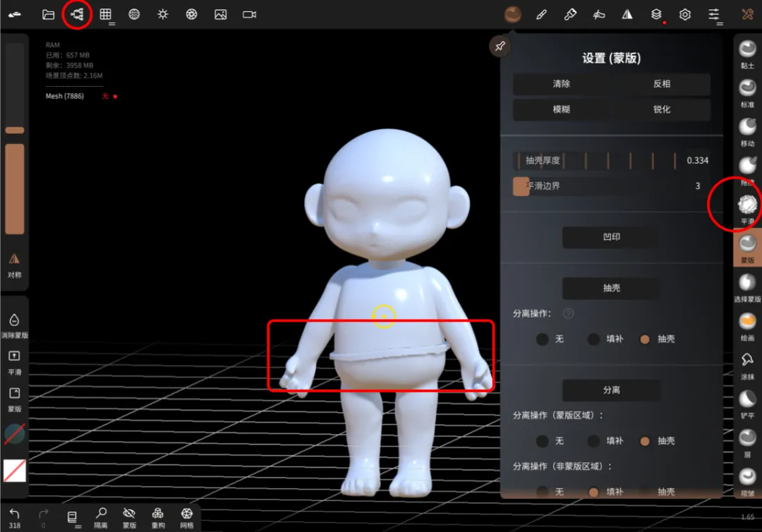Screen dimensions: 762x532
Task: Click the 模糊 blur button
Action: [562, 109]
